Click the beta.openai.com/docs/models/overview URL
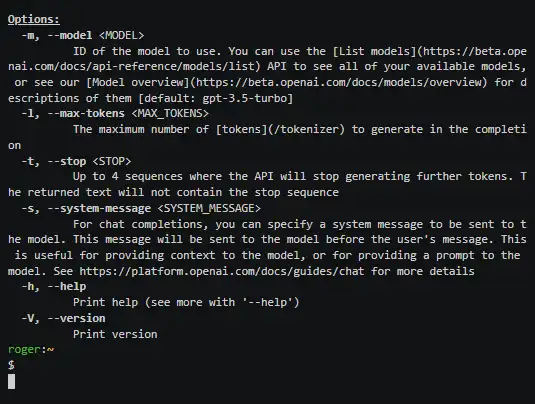This screenshot has height=404, width=535. pyautogui.click(x=339, y=82)
